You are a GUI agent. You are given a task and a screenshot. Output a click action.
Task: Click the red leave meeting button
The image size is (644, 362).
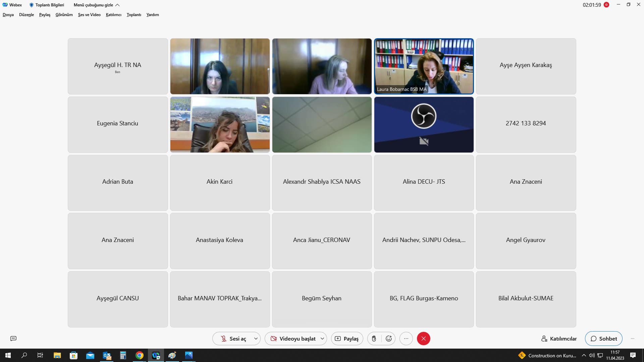point(423,339)
